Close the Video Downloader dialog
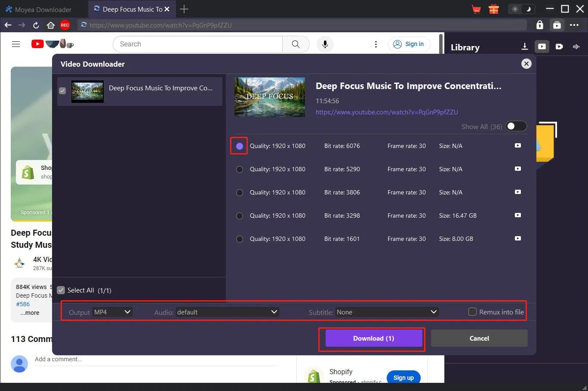 click(x=526, y=64)
